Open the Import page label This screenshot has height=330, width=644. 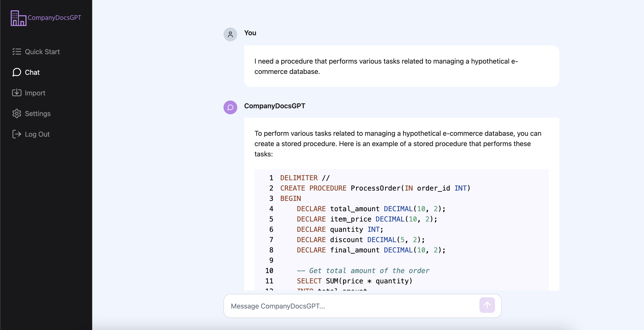35,93
